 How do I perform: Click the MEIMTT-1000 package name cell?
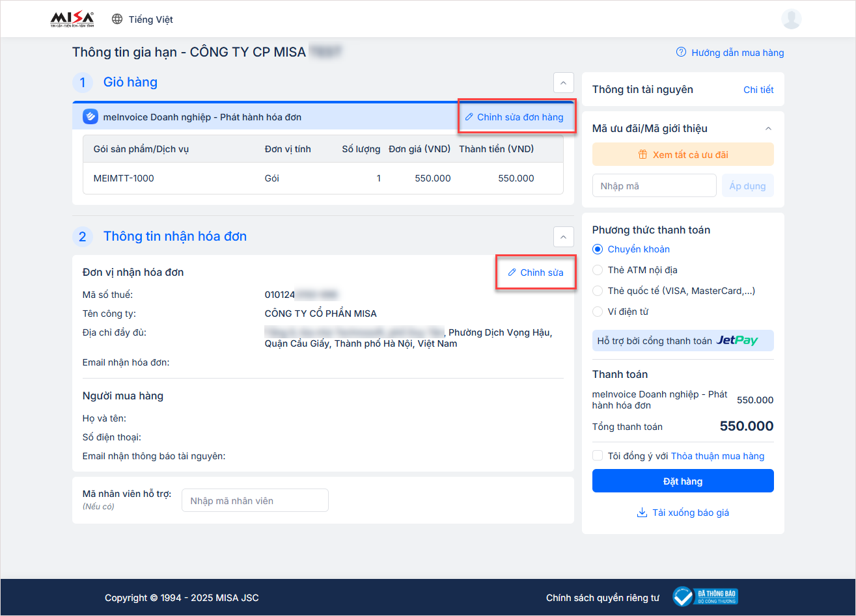click(x=124, y=178)
